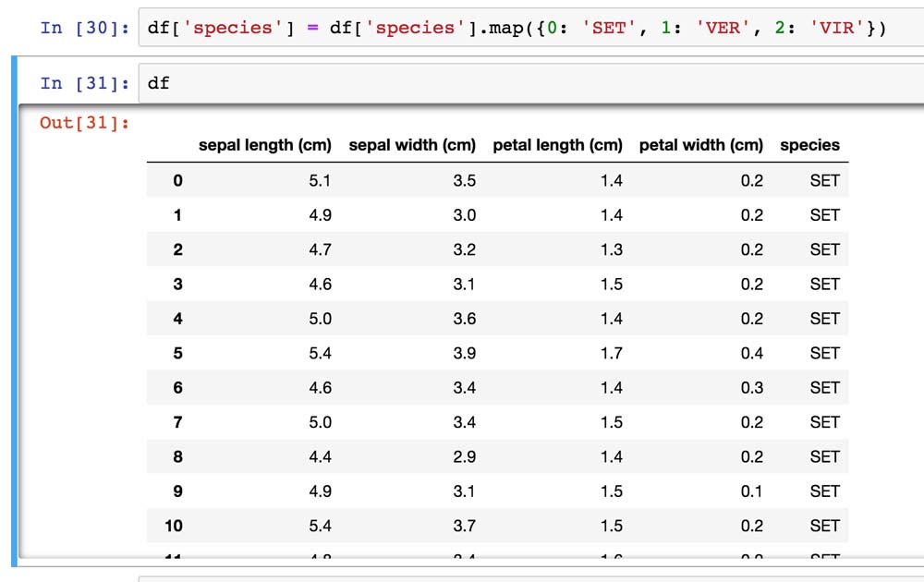The height and width of the screenshot is (582, 924).
Task: Click sepal length value 4.7 in row 2
Action: (x=320, y=250)
